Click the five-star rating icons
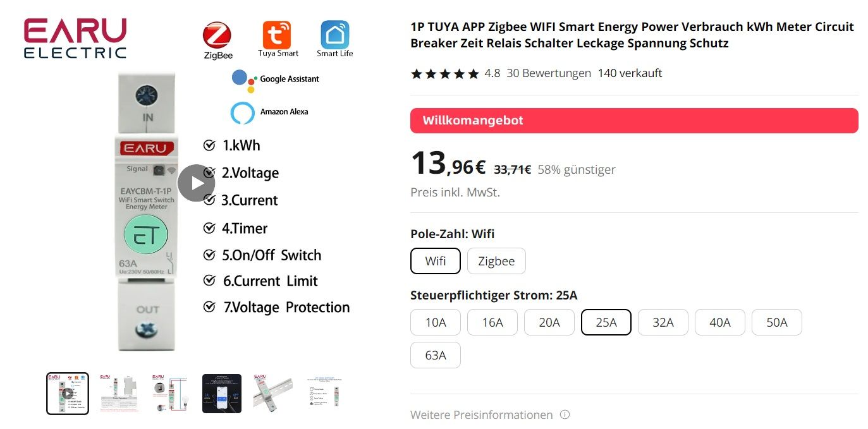Screen dimensions: 868x429 point(444,74)
